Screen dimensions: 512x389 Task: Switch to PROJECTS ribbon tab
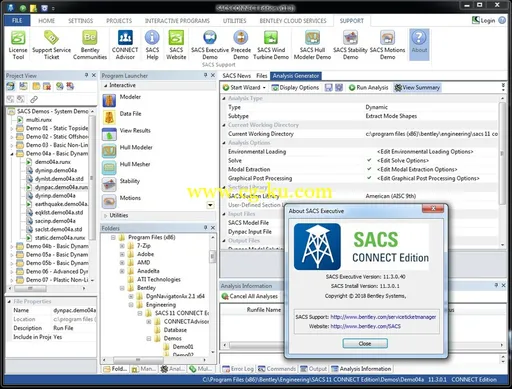[119, 21]
